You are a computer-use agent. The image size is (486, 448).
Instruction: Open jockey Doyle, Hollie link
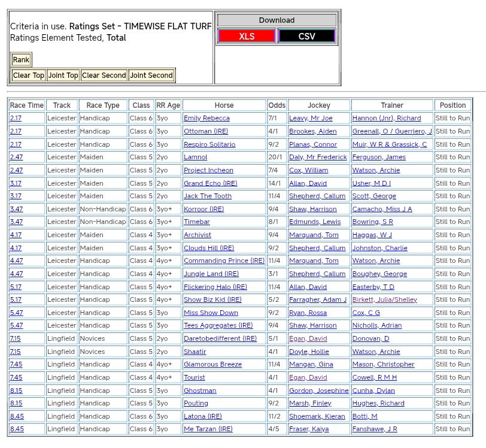(x=309, y=352)
